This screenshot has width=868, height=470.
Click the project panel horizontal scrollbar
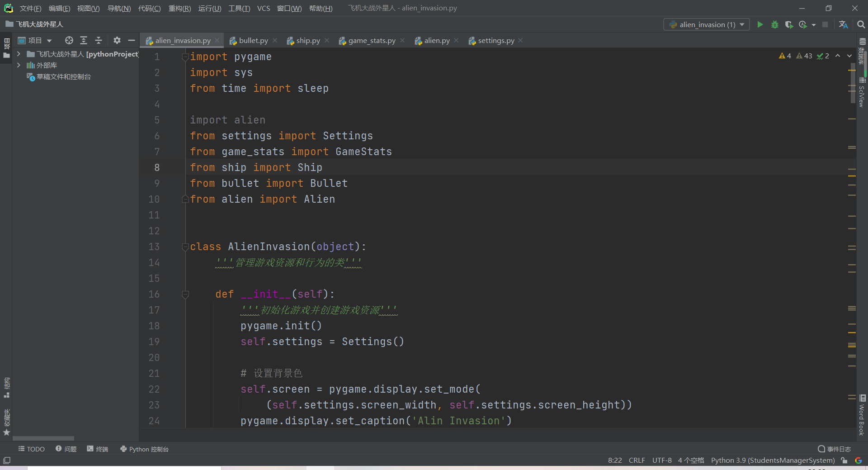click(x=43, y=438)
